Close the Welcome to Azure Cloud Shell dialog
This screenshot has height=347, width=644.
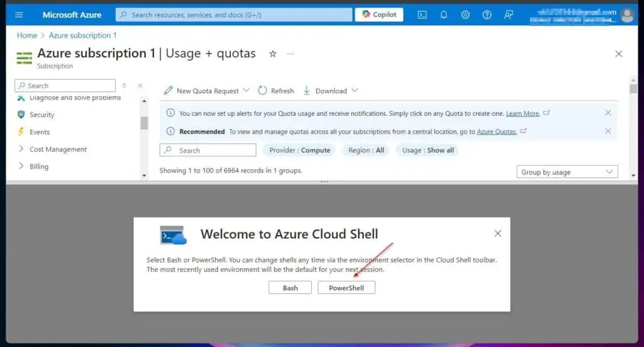(x=497, y=234)
